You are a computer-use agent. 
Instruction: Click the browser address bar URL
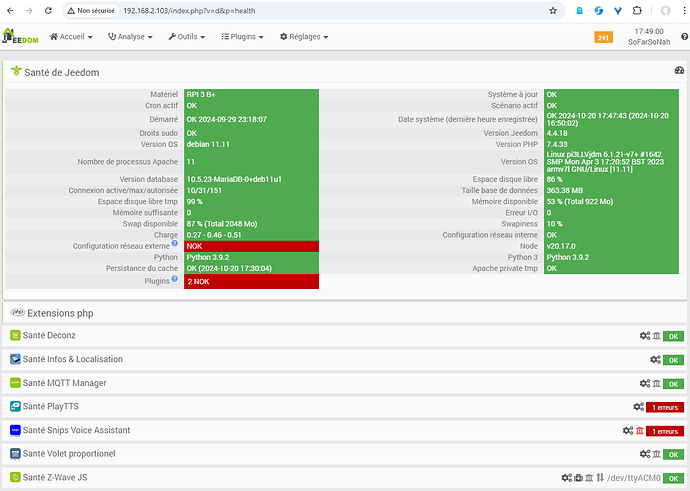[189, 11]
